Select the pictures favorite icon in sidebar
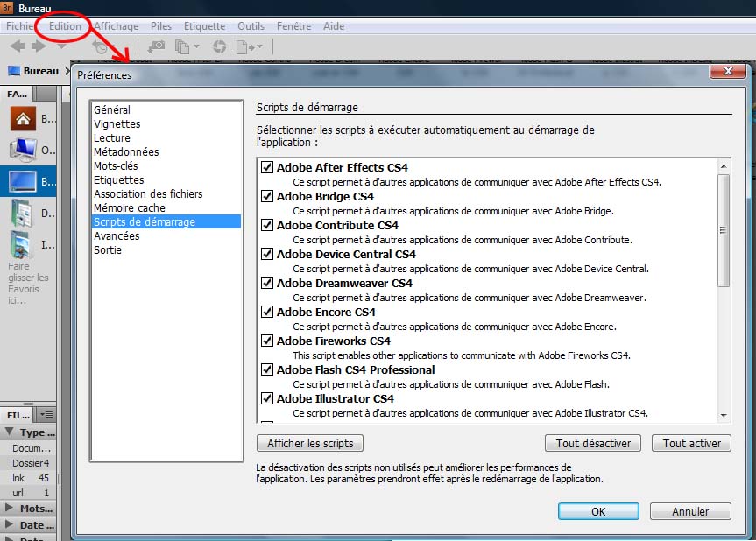 tap(21, 245)
